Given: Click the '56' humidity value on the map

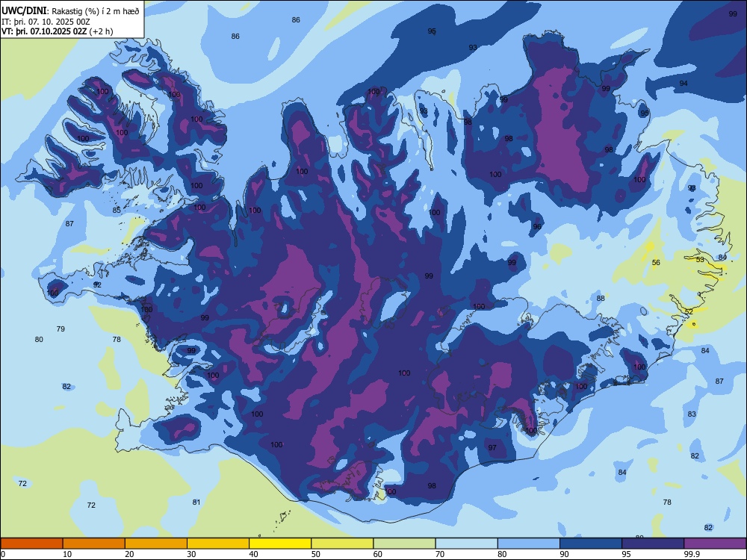Looking at the screenshot, I should point(656,262).
